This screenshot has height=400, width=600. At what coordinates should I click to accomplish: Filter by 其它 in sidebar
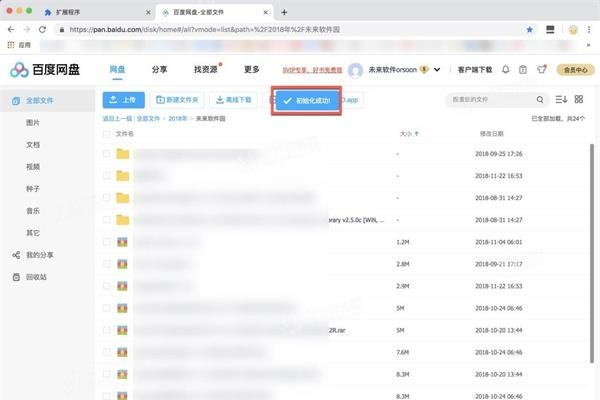[33, 233]
